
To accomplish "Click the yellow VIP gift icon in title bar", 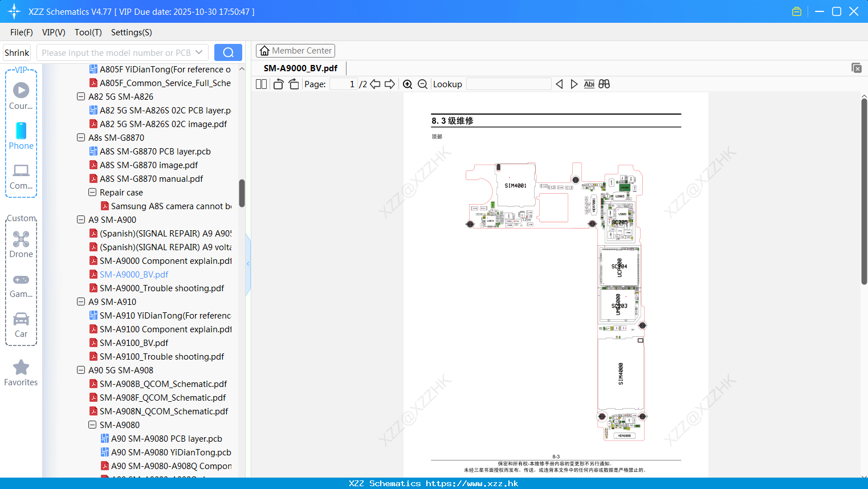I will [x=797, y=11].
